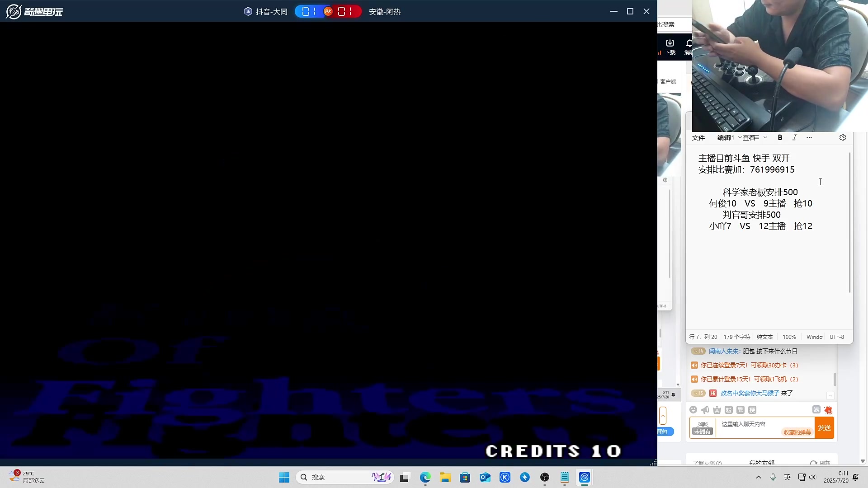Switch to Notepad on the taskbar
868x488 pixels.
point(565,477)
